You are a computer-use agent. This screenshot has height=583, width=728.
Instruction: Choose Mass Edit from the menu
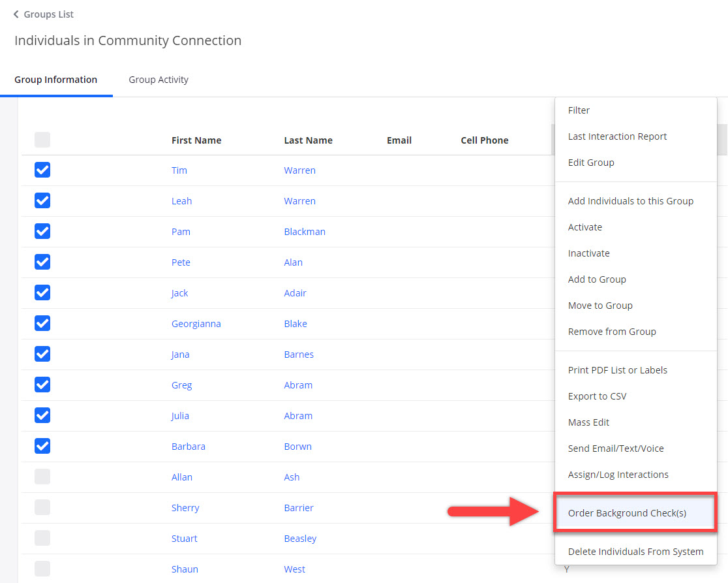[x=588, y=422]
